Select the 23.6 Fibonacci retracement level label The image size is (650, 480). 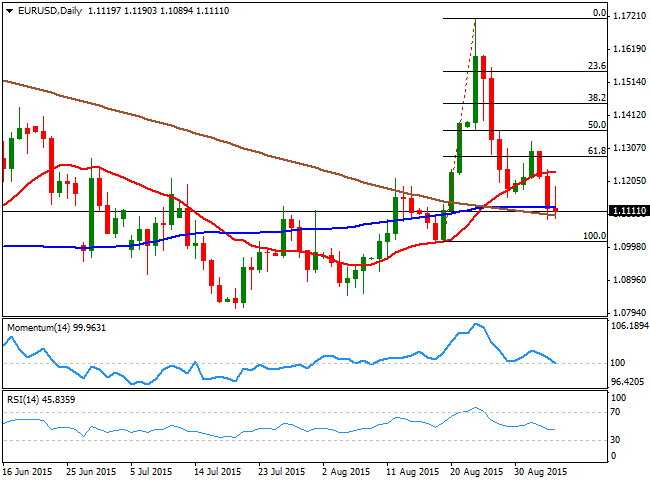(597, 65)
